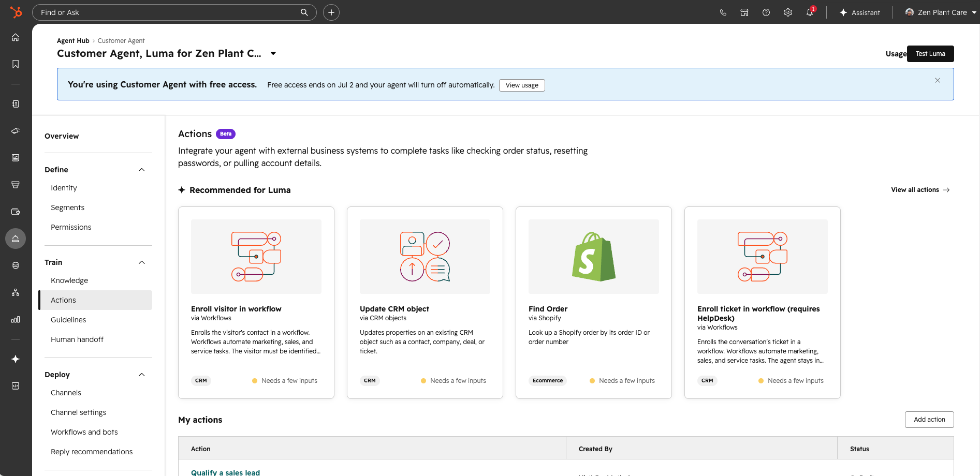Viewport: 980px width, 476px height.
Task: Click the plus create button
Action: pos(331,12)
